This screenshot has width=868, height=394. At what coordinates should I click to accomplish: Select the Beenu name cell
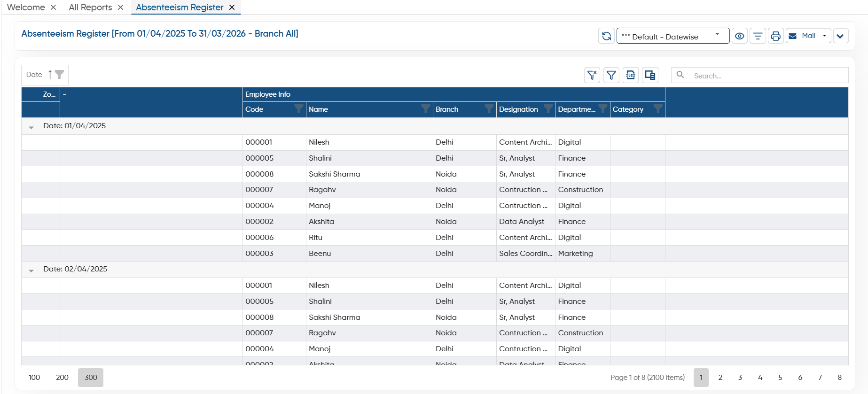(x=369, y=254)
